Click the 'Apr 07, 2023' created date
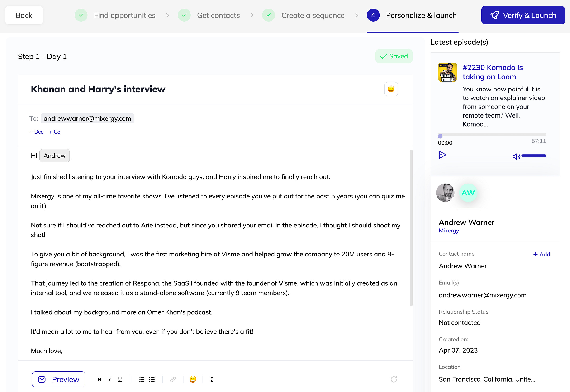The image size is (570, 392). pyautogui.click(x=458, y=350)
